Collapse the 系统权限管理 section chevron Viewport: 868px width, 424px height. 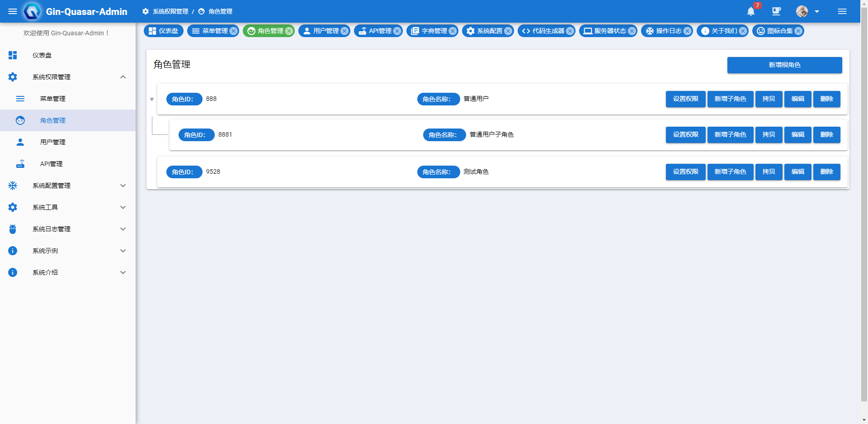coord(123,77)
